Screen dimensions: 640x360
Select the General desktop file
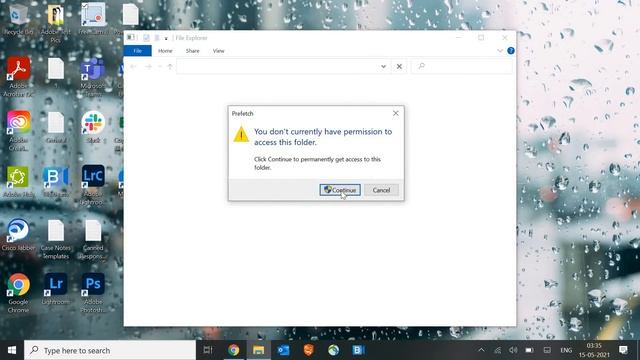tap(56, 127)
